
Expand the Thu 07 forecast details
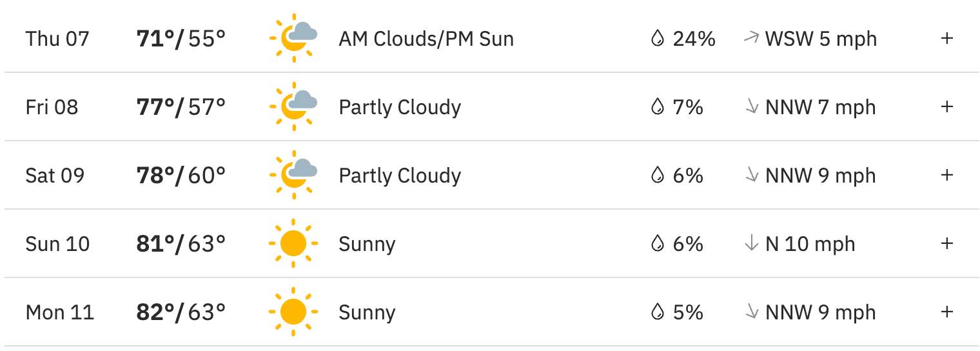pyautogui.click(x=946, y=38)
